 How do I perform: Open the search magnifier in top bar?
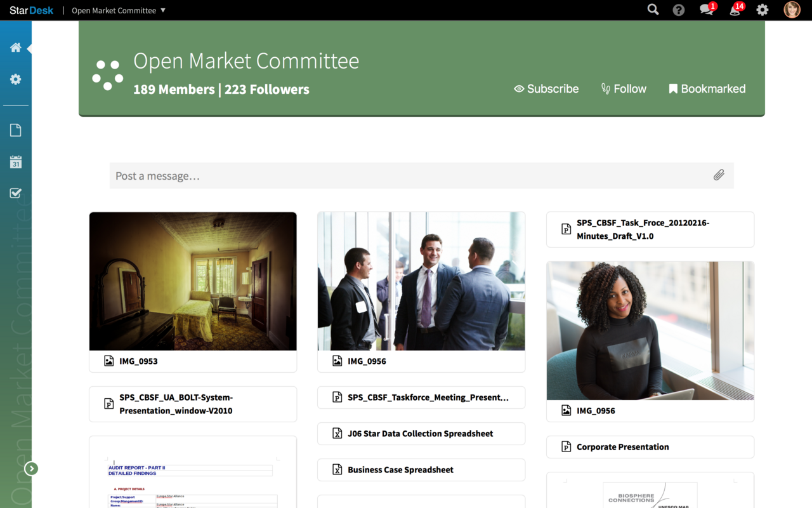click(653, 10)
